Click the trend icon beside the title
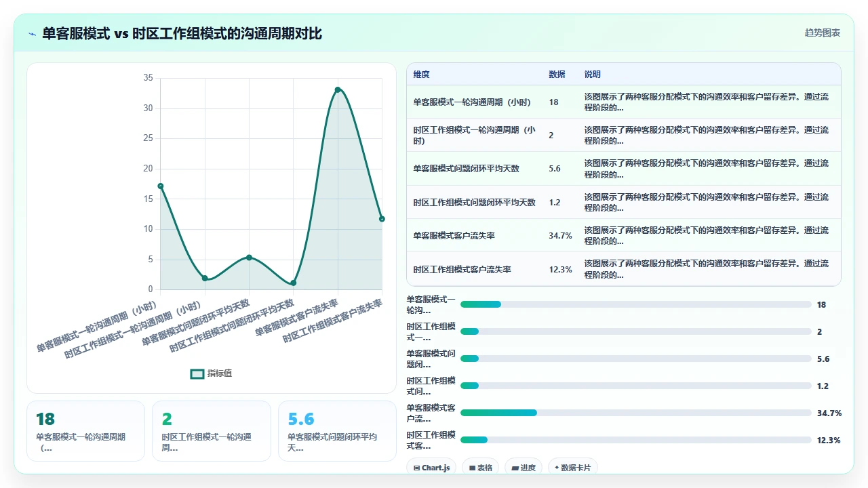 tap(32, 34)
